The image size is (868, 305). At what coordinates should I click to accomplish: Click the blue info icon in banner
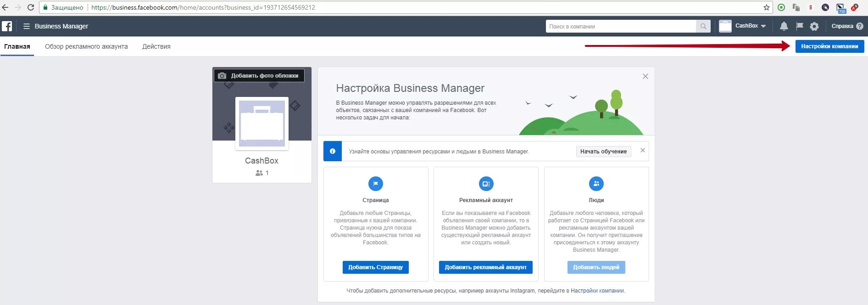pyautogui.click(x=333, y=151)
